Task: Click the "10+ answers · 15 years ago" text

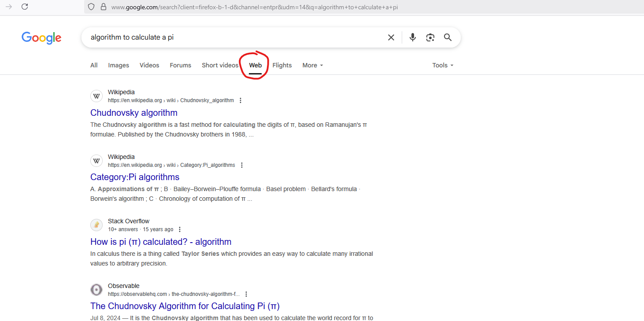Action: (141, 229)
